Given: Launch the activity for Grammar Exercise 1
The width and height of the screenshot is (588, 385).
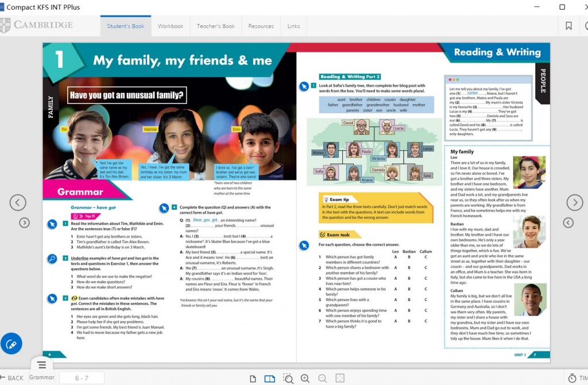Looking at the screenshot, I should (52, 225).
